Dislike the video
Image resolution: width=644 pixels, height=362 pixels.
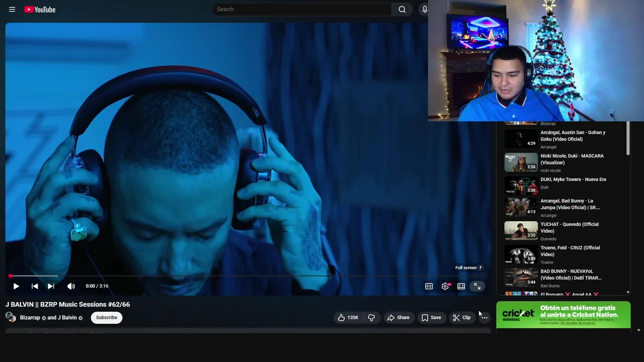[x=371, y=317]
